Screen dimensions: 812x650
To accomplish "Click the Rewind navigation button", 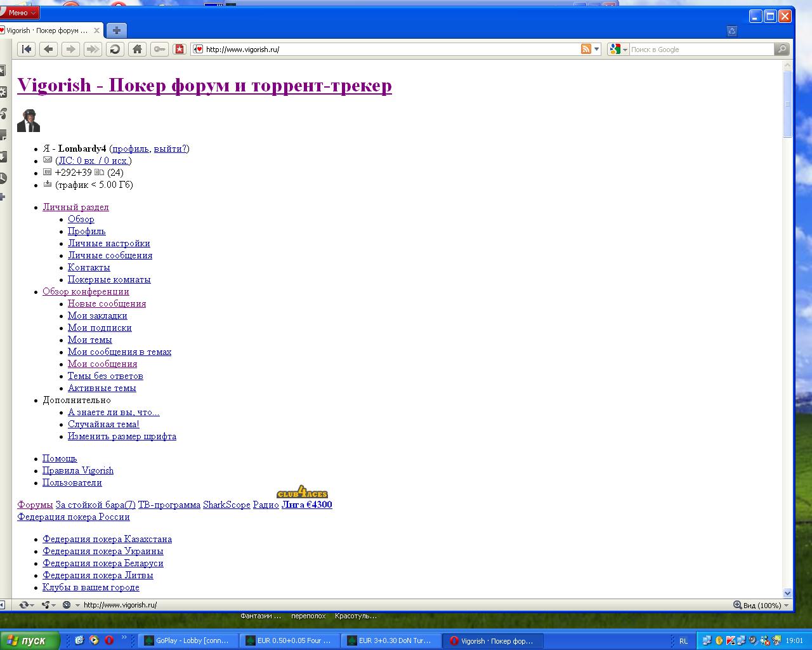I will tap(27, 49).
